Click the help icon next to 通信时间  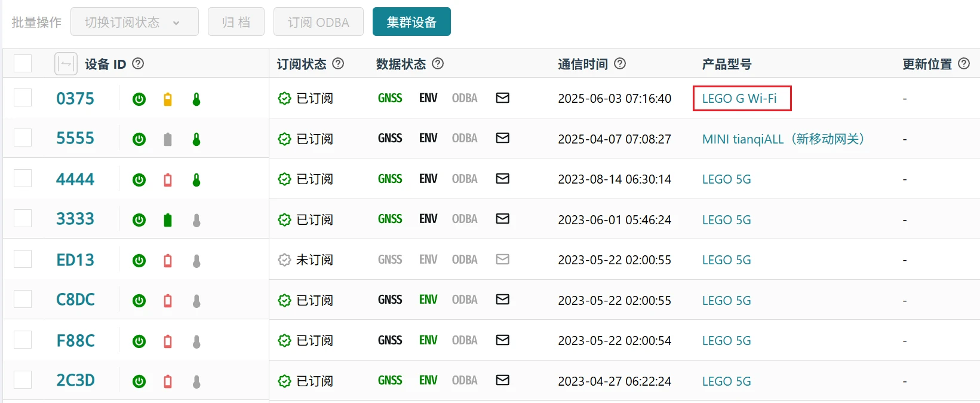tap(620, 63)
